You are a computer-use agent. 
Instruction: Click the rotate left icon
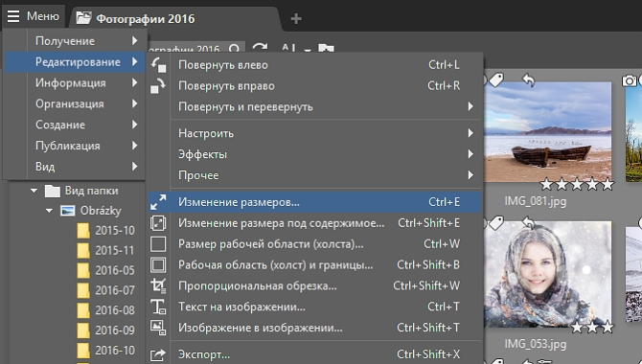point(158,65)
